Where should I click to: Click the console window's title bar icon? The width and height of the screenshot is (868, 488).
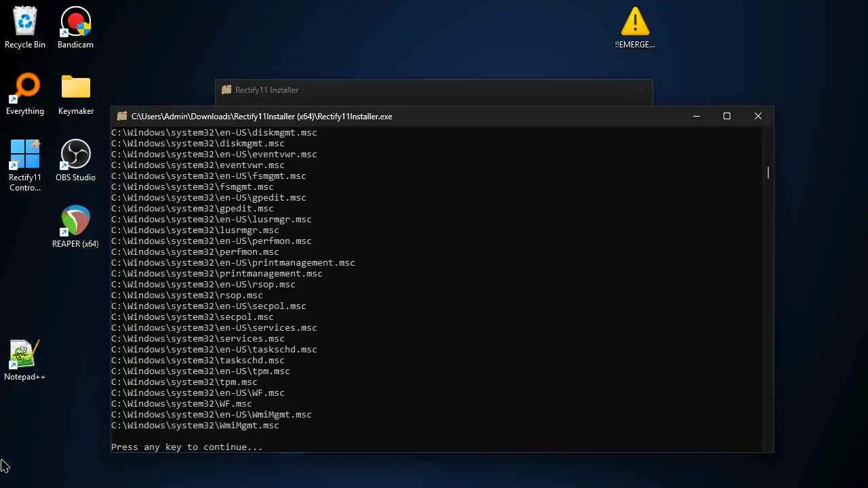122,116
